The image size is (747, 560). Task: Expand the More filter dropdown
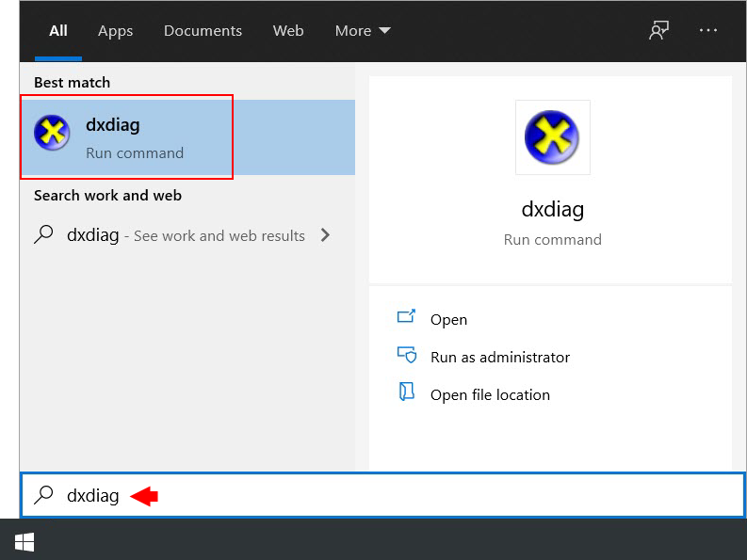tap(363, 31)
